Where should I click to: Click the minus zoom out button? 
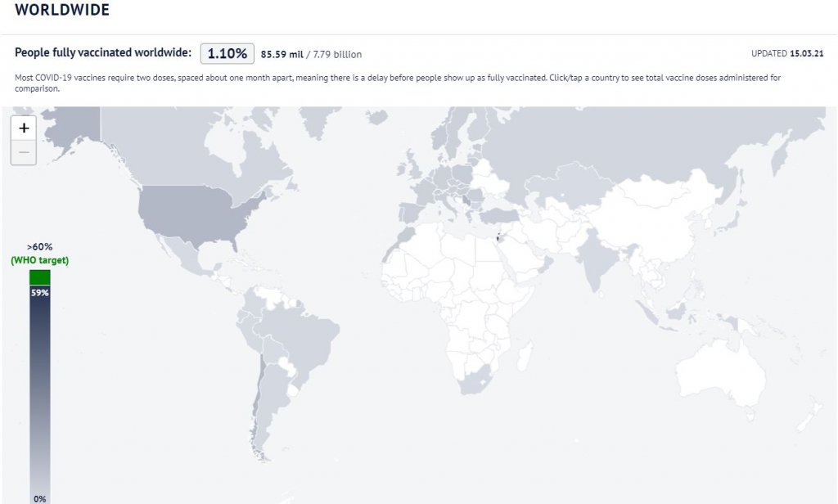point(24,152)
